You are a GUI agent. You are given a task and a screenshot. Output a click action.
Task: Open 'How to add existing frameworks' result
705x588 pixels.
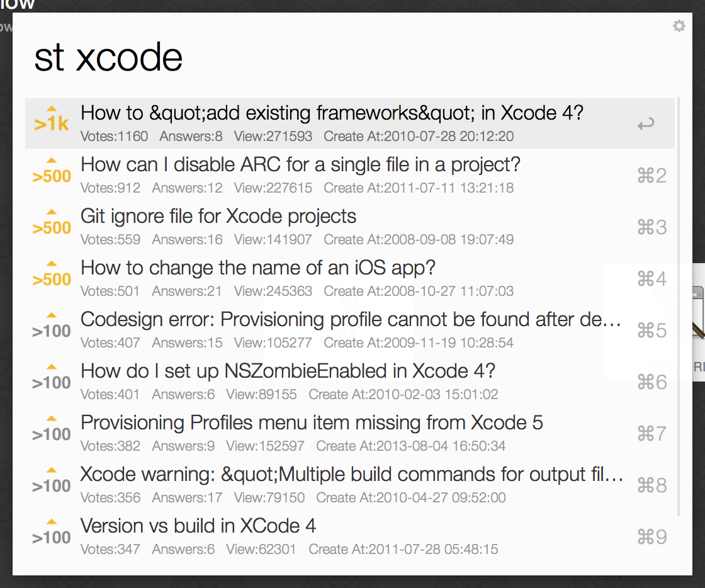350,123
